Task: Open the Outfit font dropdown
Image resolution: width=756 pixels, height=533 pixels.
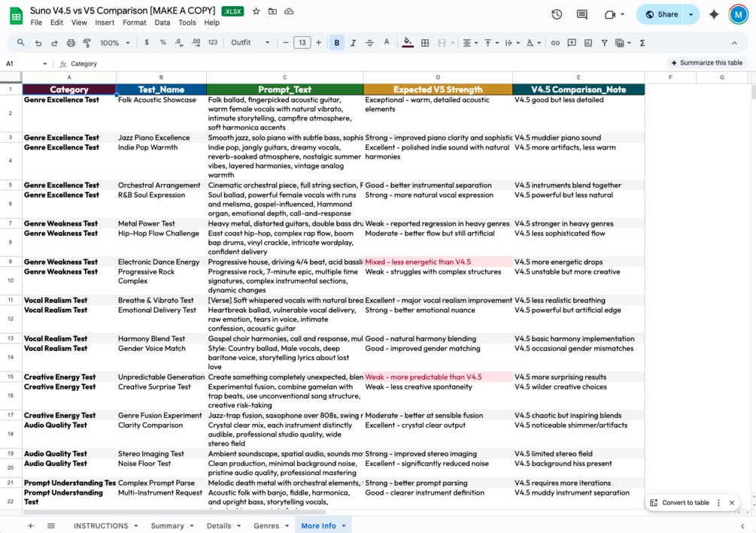Action: point(250,42)
